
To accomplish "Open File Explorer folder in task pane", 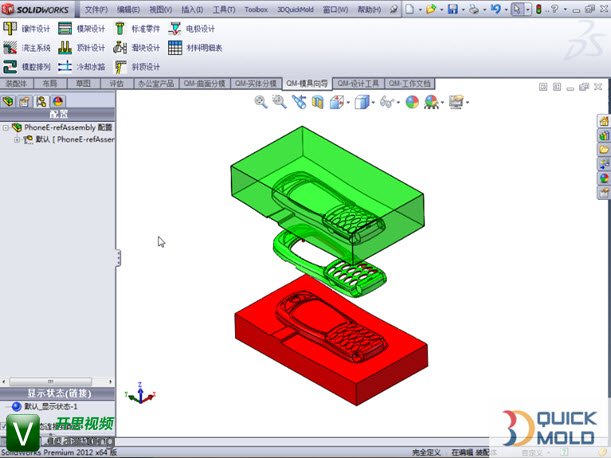I will pos(604,150).
